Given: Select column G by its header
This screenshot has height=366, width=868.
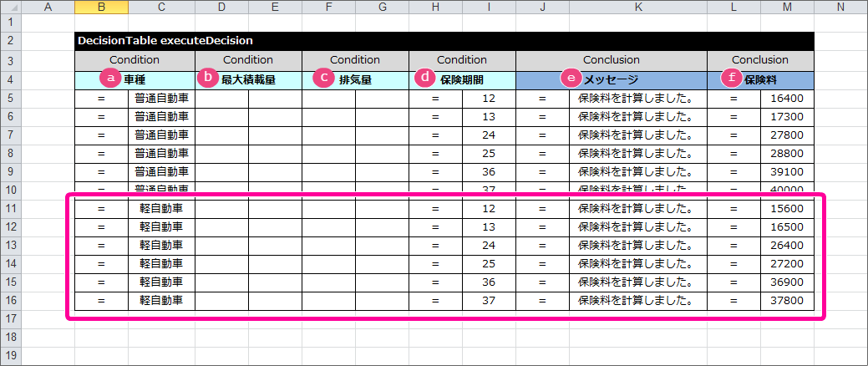Looking at the screenshot, I should (382, 7).
